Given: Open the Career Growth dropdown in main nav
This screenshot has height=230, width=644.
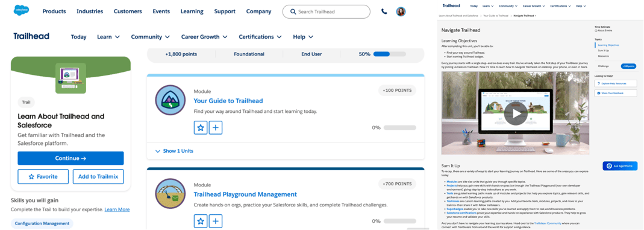Looking at the screenshot, I should (x=204, y=37).
